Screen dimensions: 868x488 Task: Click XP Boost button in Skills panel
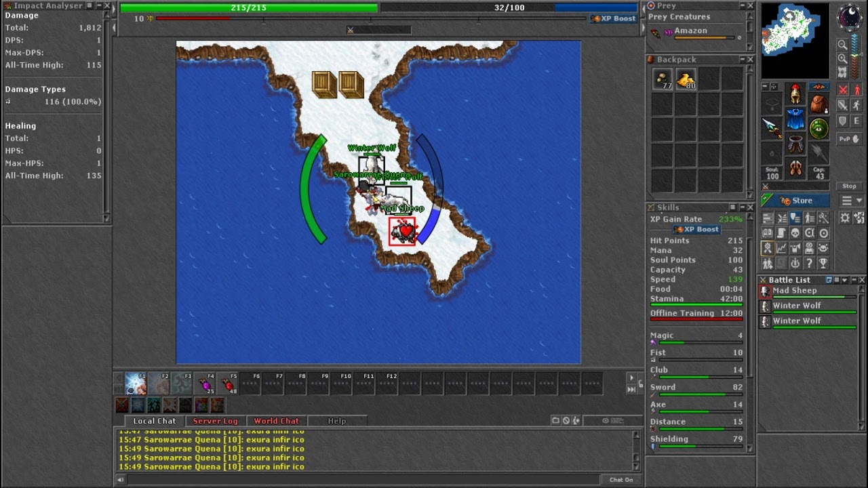pyautogui.click(x=696, y=230)
